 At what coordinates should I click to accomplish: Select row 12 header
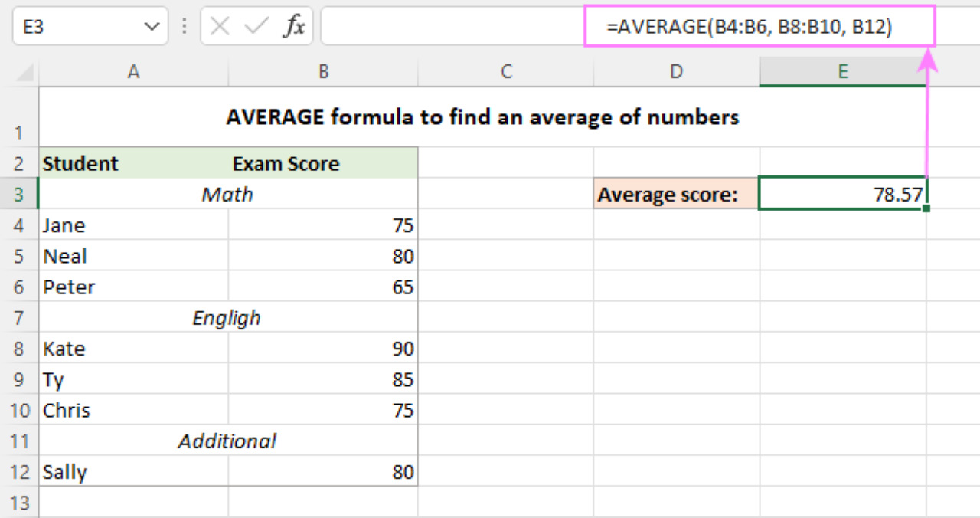[19, 472]
